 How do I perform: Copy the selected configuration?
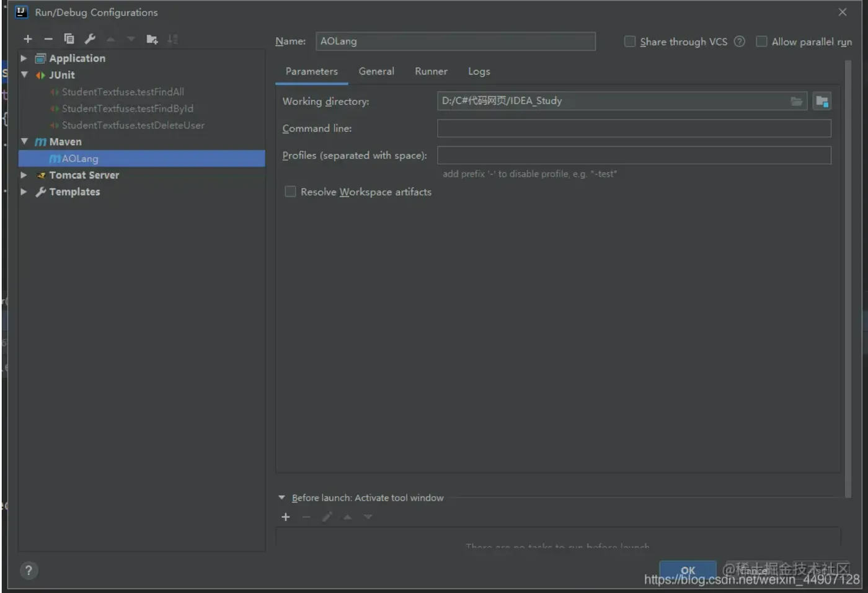69,39
